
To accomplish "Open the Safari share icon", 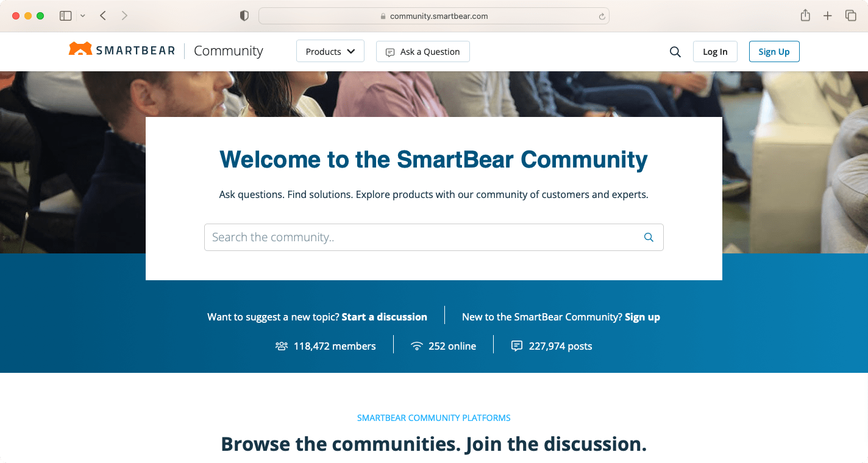I will point(805,16).
